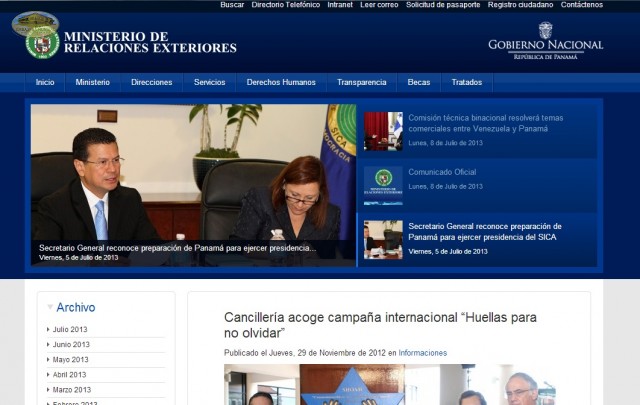Open the Mayo 2013 archive link

pyautogui.click(x=70, y=359)
